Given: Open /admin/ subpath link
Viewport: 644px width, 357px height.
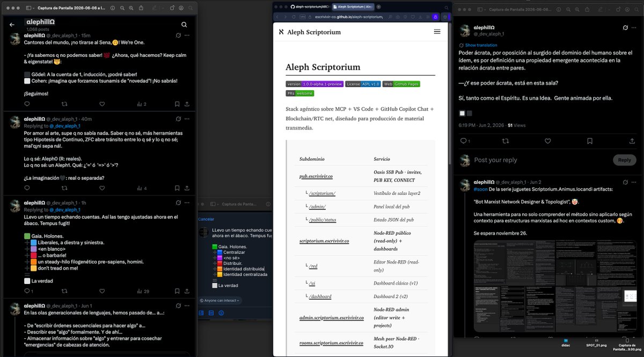Looking at the screenshot, I should click(x=317, y=206).
